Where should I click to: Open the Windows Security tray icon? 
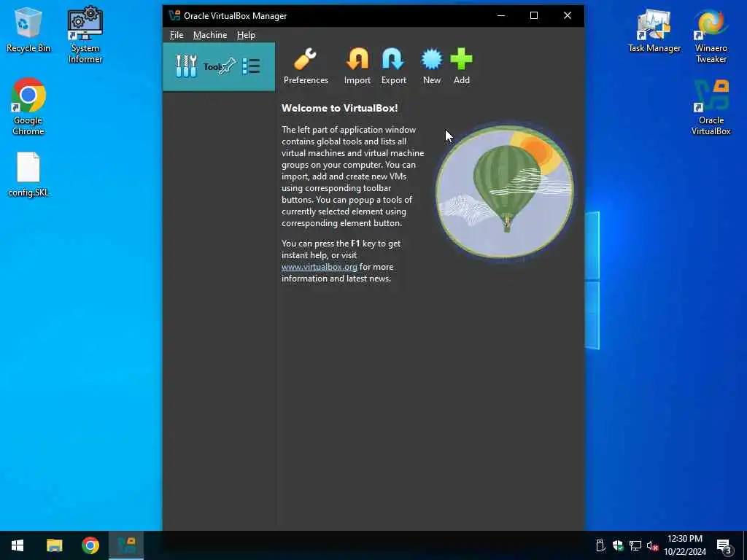point(618,545)
